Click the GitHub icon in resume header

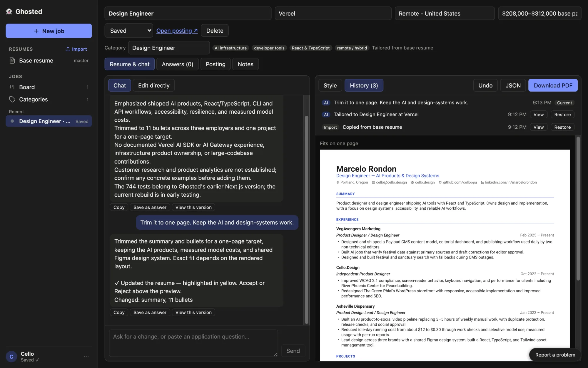pos(440,183)
